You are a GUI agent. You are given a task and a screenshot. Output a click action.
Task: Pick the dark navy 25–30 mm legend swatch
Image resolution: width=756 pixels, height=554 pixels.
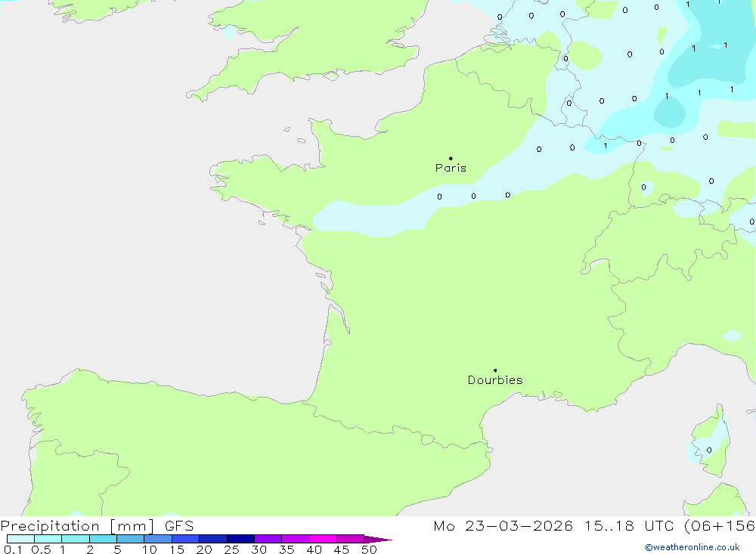click(x=240, y=539)
